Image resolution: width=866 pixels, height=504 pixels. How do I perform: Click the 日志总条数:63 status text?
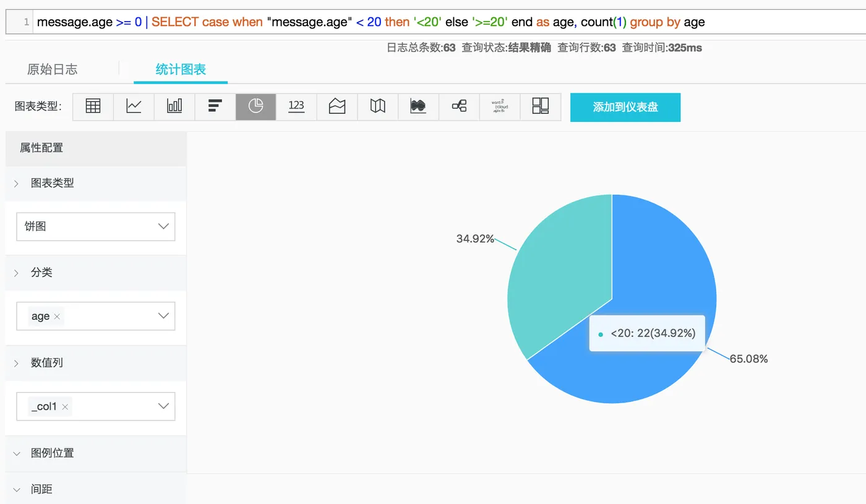tap(421, 48)
